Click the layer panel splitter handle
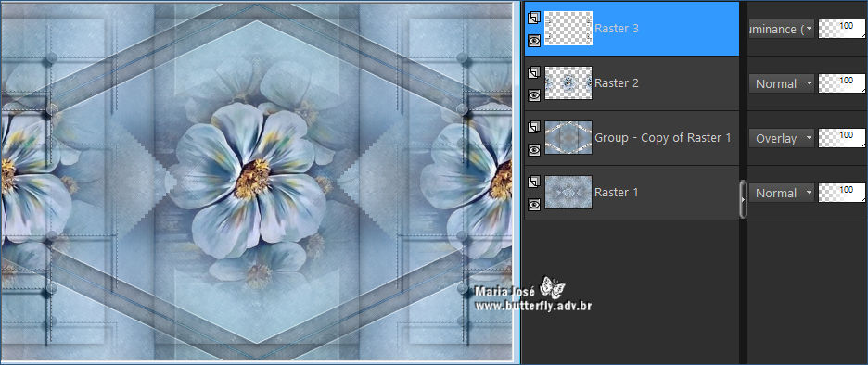868x365 pixels. pos(742,199)
